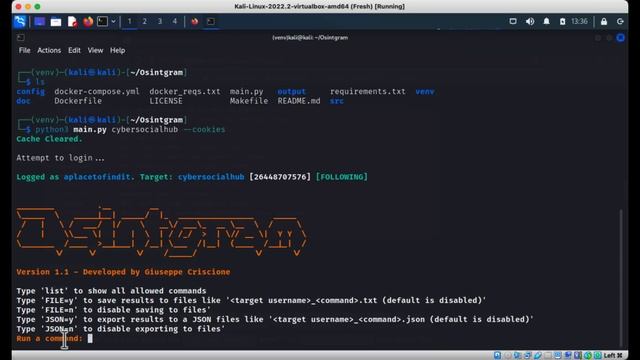The height and width of the screenshot is (360, 640).
Task: Click the terminal window menu icon in titlebar
Action: (x=20, y=38)
